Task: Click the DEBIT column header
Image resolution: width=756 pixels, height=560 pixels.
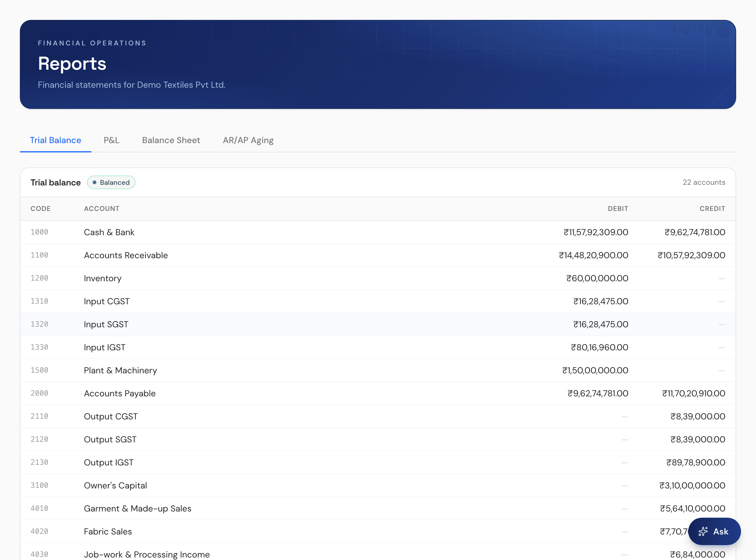Action: (618, 208)
